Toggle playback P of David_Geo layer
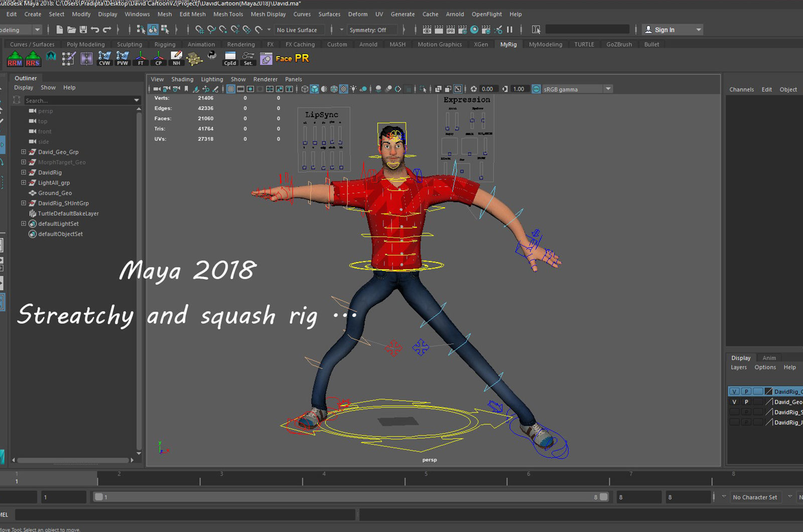This screenshot has width=803, height=532. pyautogui.click(x=746, y=402)
